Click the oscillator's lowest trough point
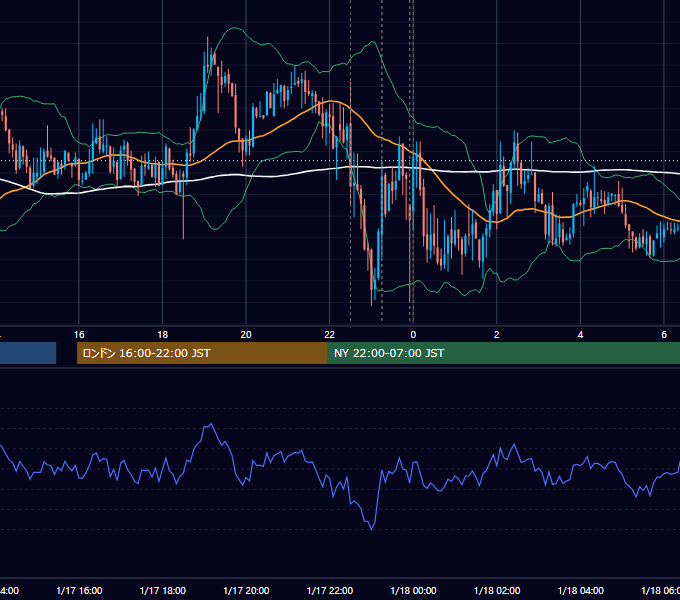Viewport: 680px width, 600px height. point(372,529)
